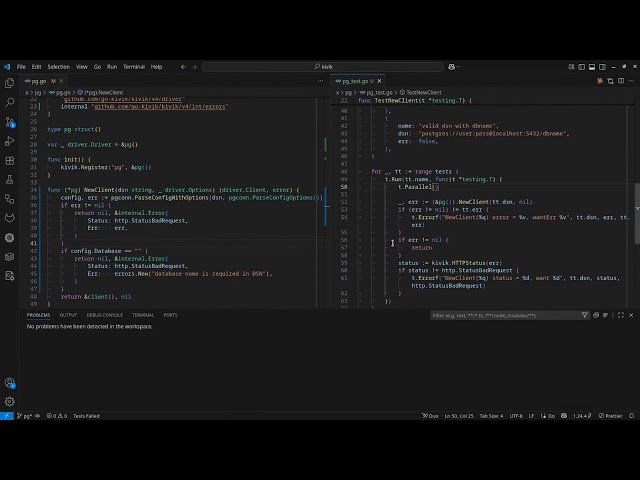Click the Problems filter input field
Image resolution: width=640 pixels, height=480 pixels.
click(x=505, y=315)
